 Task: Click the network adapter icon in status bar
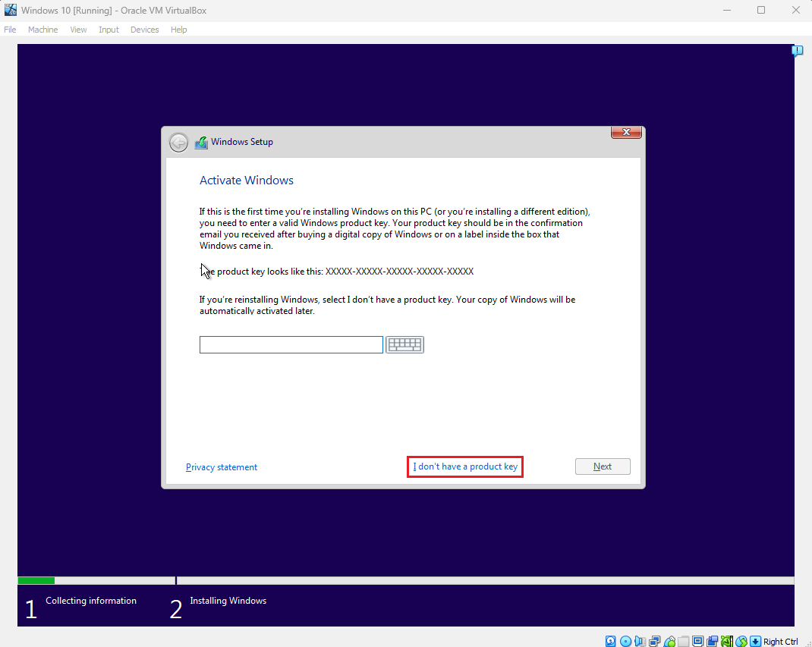tap(655, 641)
